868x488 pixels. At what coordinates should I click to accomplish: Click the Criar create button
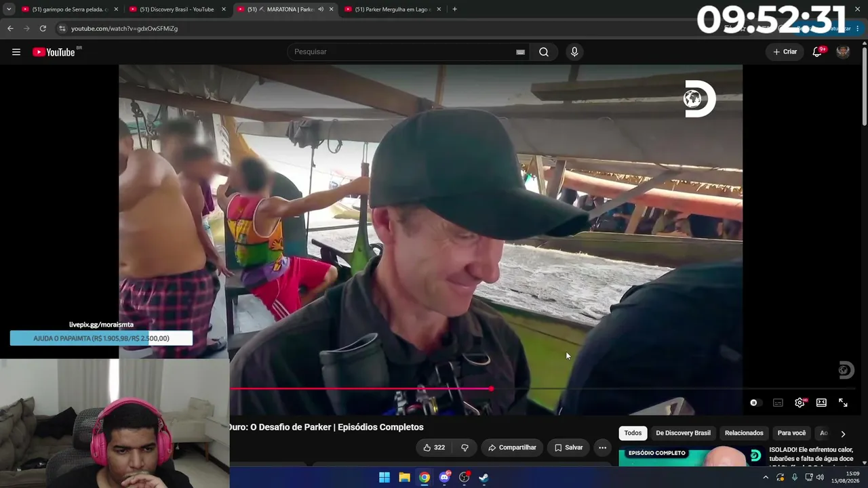click(785, 52)
